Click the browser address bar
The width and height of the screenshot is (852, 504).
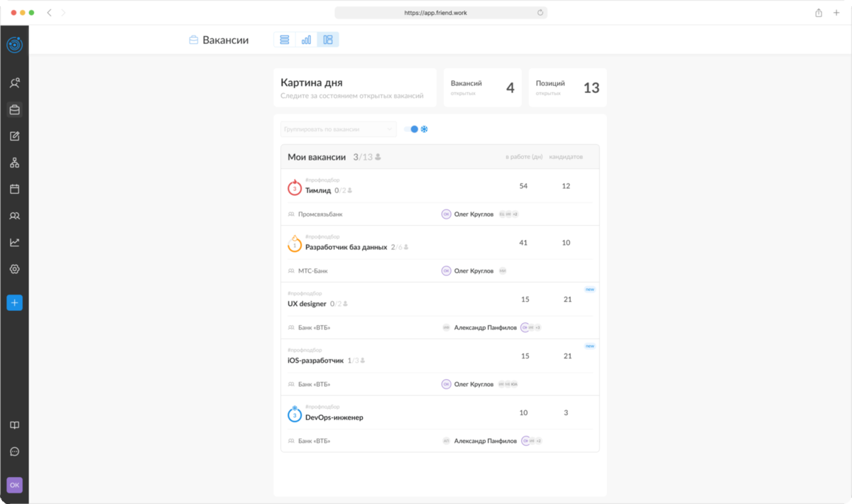click(x=441, y=13)
